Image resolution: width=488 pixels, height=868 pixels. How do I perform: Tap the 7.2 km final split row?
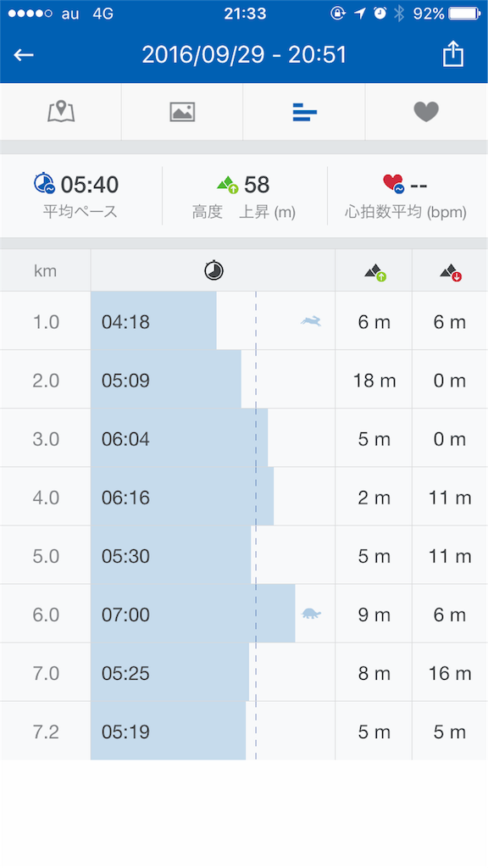point(244,732)
